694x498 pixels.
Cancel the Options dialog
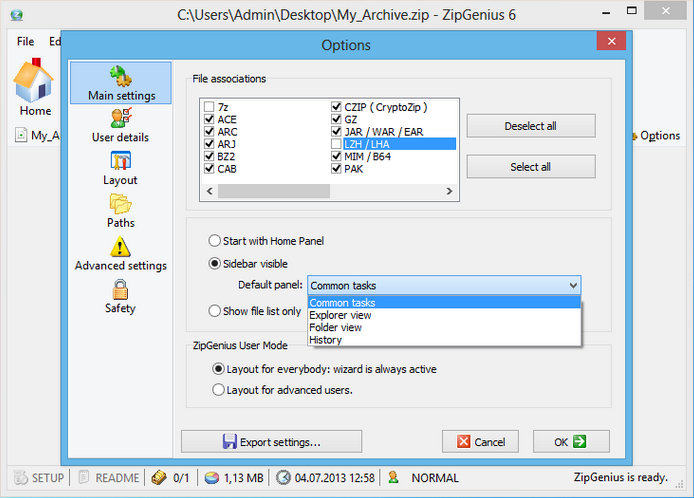coord(480,442)
